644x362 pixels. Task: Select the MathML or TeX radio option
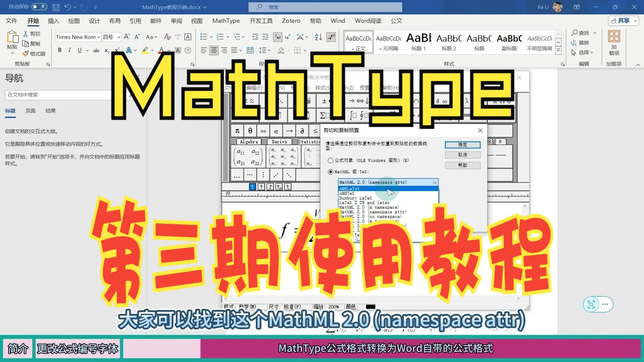pyautogui.click(x=330, y=172)
